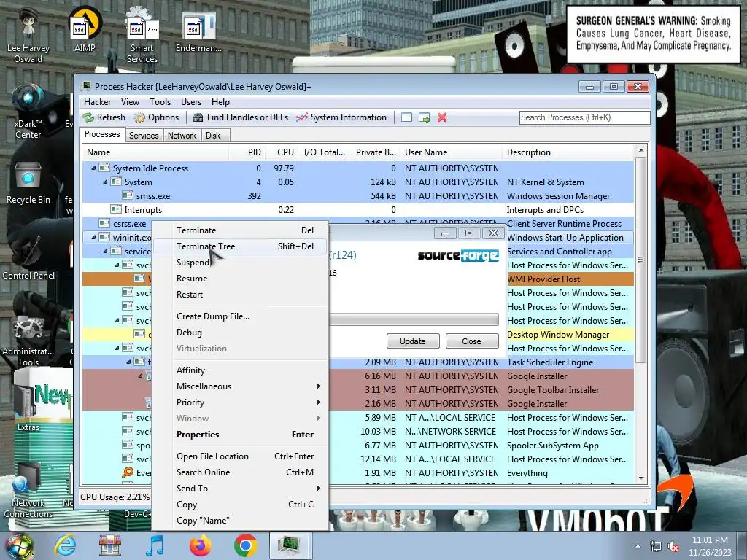Screen dimensions: 747x560
Task: Click the red X terminate toolbar icon
Action: (442, 117)
